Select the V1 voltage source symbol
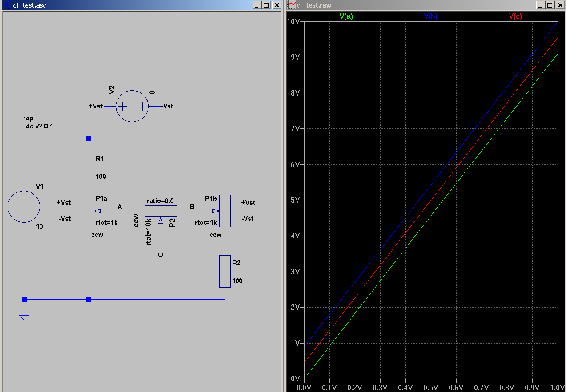This screenshot has width=566, height=392. (24, 207)
